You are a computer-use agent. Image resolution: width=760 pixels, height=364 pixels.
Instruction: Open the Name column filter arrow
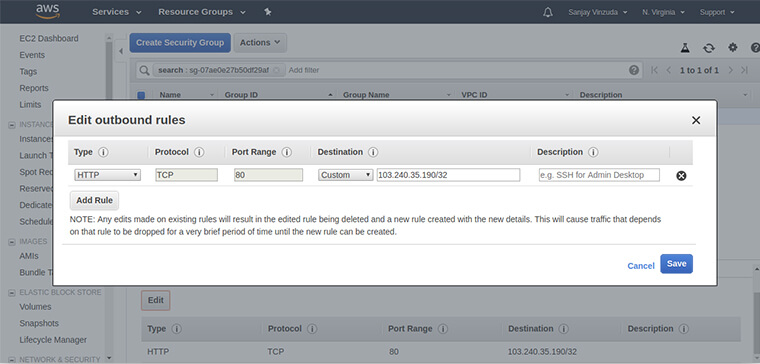pyautogui.click(x=211, y=95)
